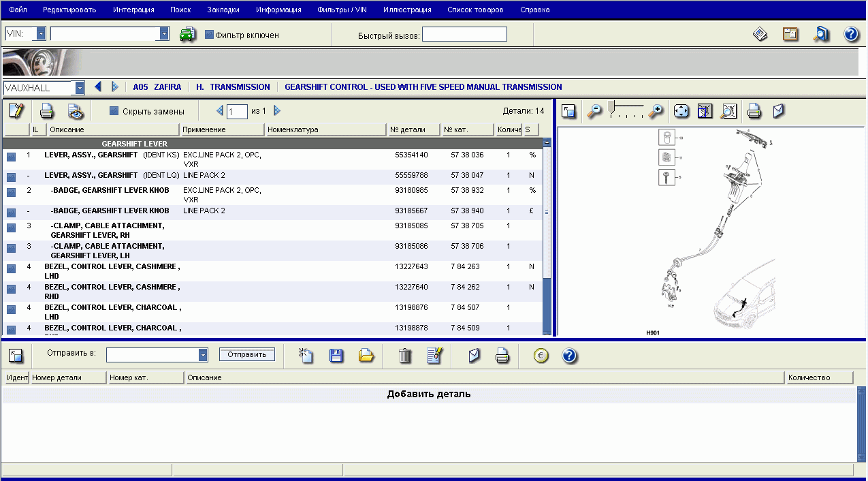This screenshot has width=868, height=481.
Task: Open the euro price icon
Action: pos(541,355)
